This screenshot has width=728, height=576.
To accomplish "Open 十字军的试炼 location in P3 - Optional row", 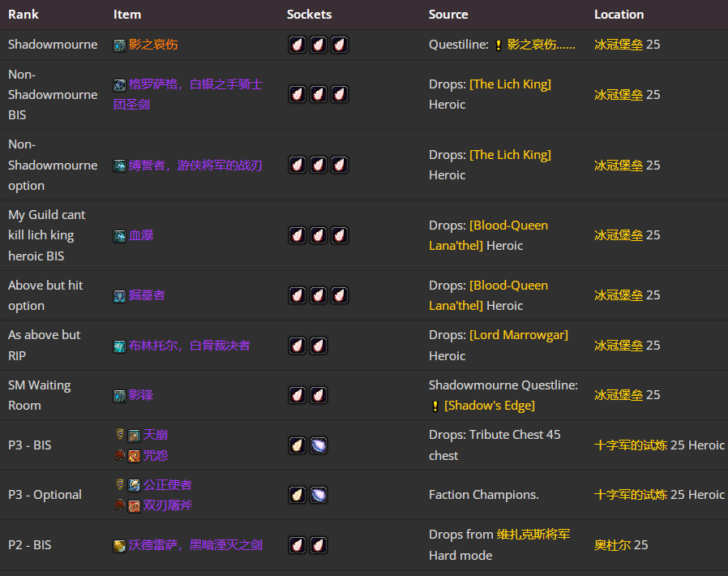I will [631, 495].
